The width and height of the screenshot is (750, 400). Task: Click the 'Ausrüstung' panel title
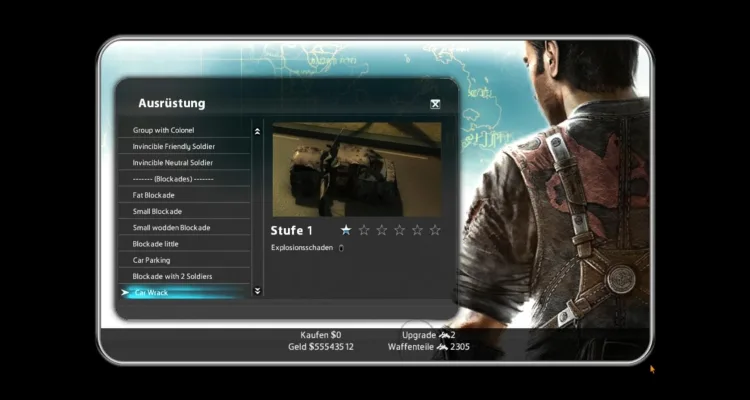[172, 103]
